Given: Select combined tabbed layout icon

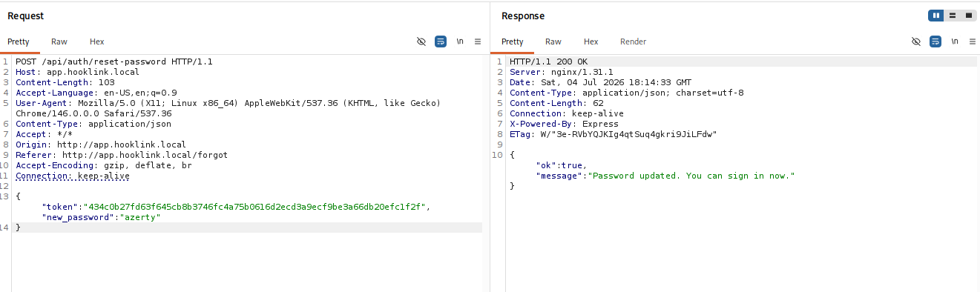Looking at the screenshot, I should pyautogui.click(x=968, y=16).
